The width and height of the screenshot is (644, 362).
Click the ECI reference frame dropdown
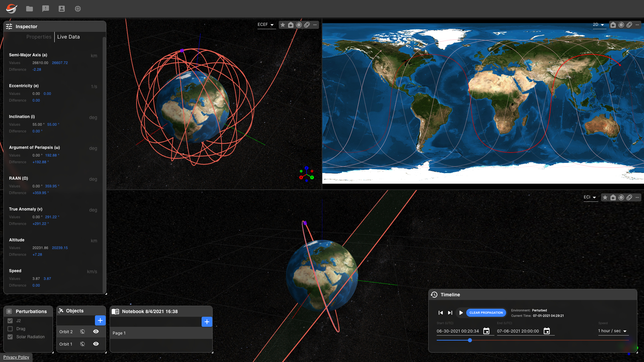(590, 197)
